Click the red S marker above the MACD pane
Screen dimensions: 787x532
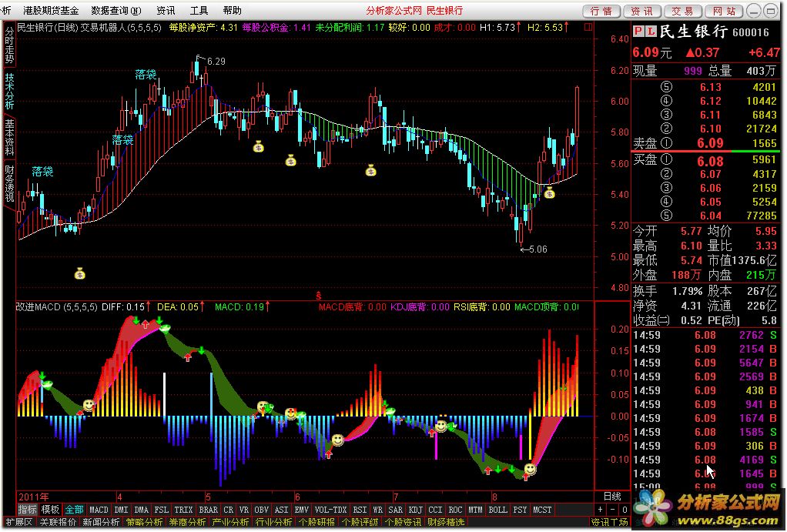318,296
